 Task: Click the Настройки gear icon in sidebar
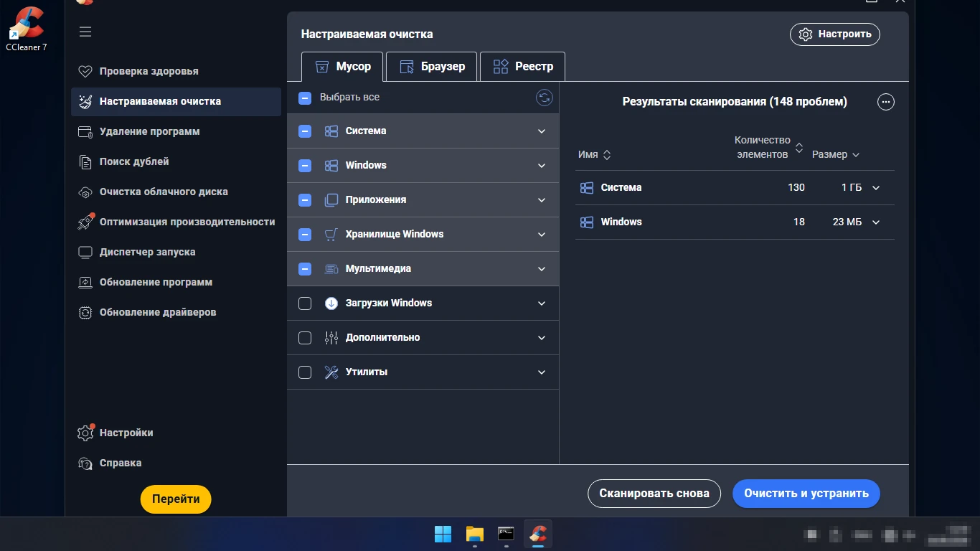[85, 433]
